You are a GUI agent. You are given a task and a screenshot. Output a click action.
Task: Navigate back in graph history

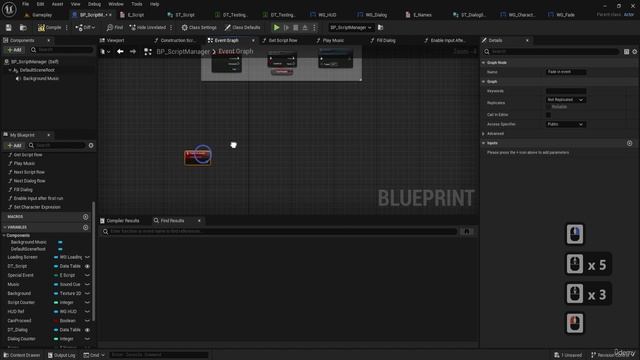click(x=120, y=51)
